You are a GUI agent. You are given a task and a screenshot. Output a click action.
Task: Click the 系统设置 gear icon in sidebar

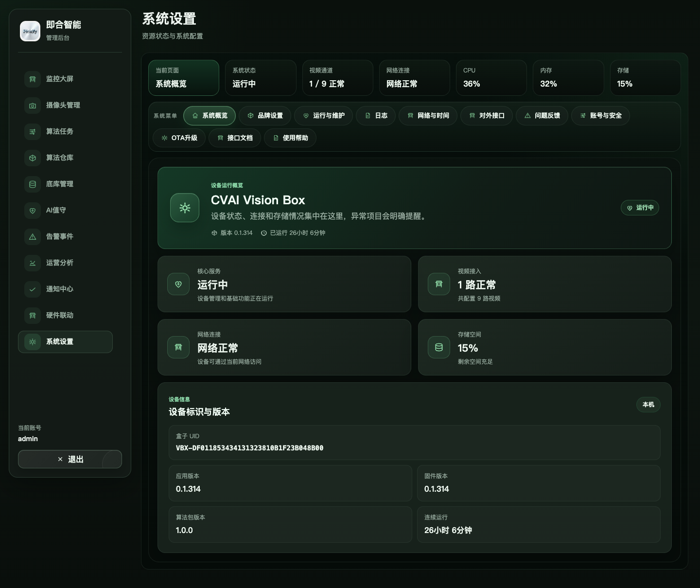tap(33, 341)
